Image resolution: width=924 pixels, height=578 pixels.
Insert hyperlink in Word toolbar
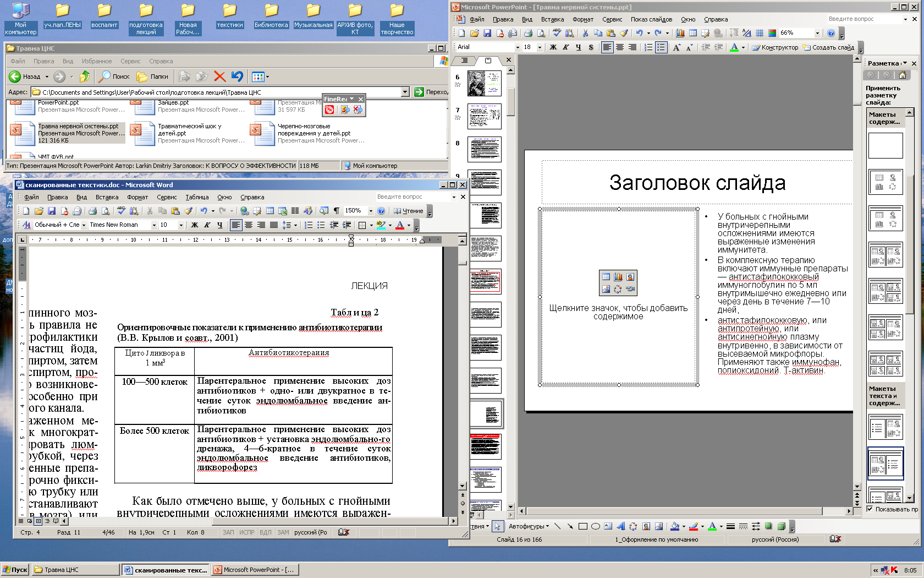pos(244,211)
